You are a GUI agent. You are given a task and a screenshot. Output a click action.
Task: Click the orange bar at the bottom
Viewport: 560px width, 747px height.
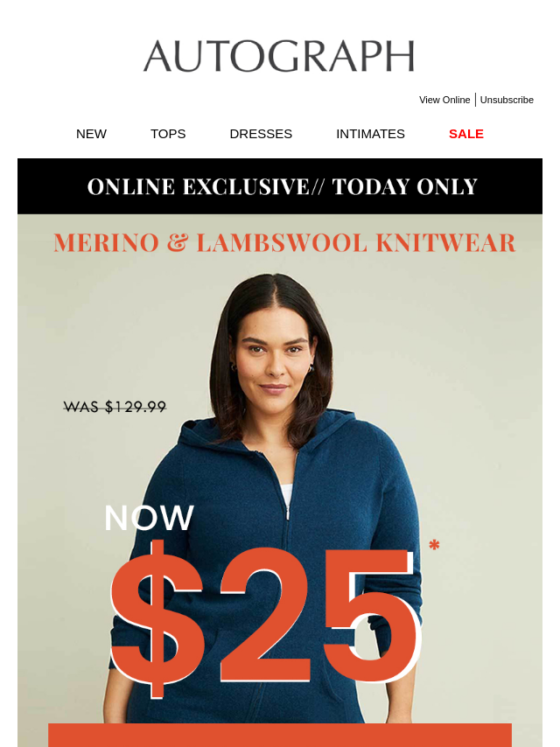pyautogui.click(x=280, y=735)
